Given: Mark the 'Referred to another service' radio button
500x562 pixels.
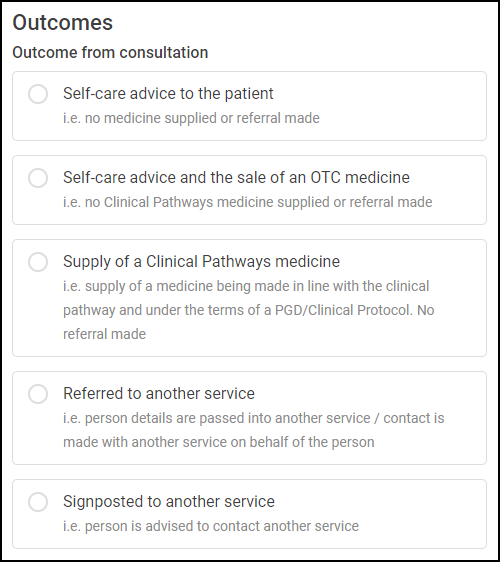Looking at the screenshot, I should coord(38,394).
